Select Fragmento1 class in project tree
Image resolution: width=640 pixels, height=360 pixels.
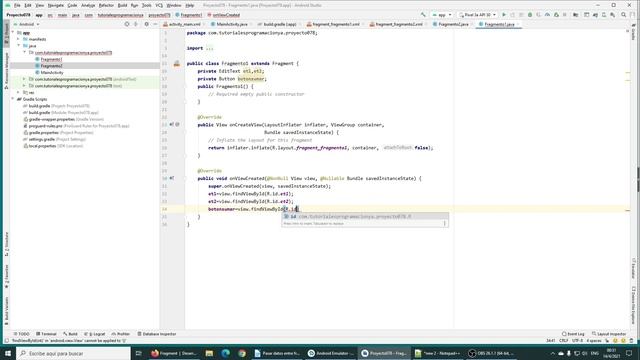click(x=51, y=59)
